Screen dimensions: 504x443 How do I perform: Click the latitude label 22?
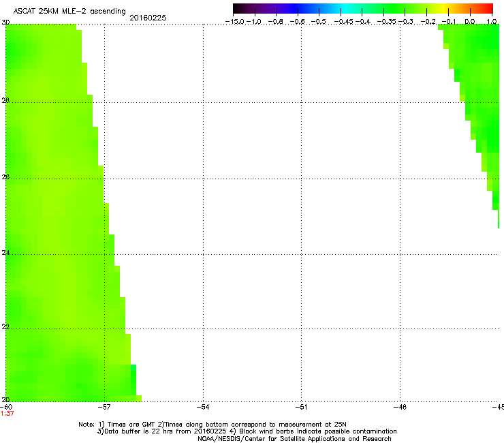pos(5,326)
